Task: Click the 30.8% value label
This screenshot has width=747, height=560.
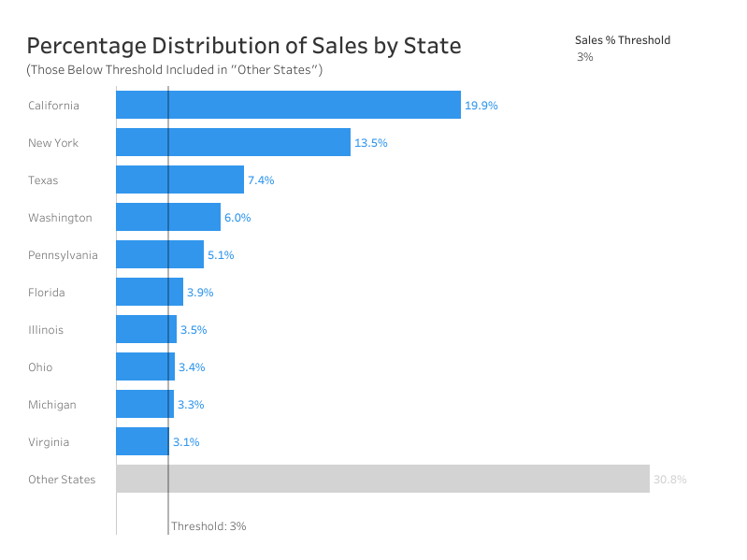Action: pos(670,480)
